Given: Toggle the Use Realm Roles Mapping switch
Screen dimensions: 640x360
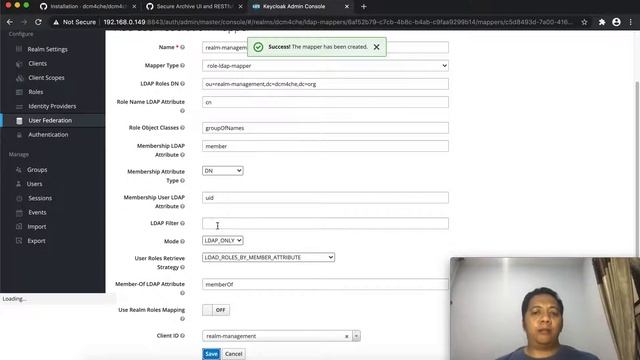Looking at the screenshot, I should point(216,310).
